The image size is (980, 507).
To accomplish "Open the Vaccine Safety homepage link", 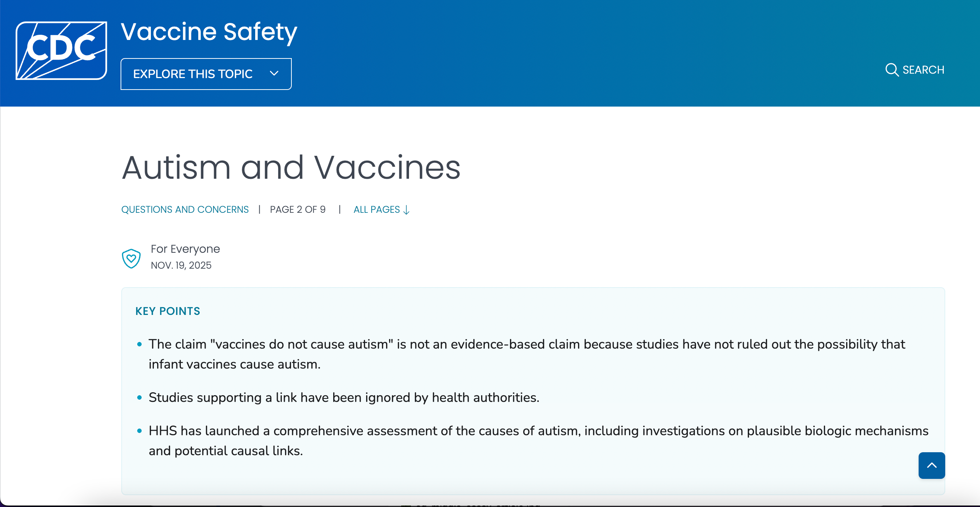I will 209,32.
